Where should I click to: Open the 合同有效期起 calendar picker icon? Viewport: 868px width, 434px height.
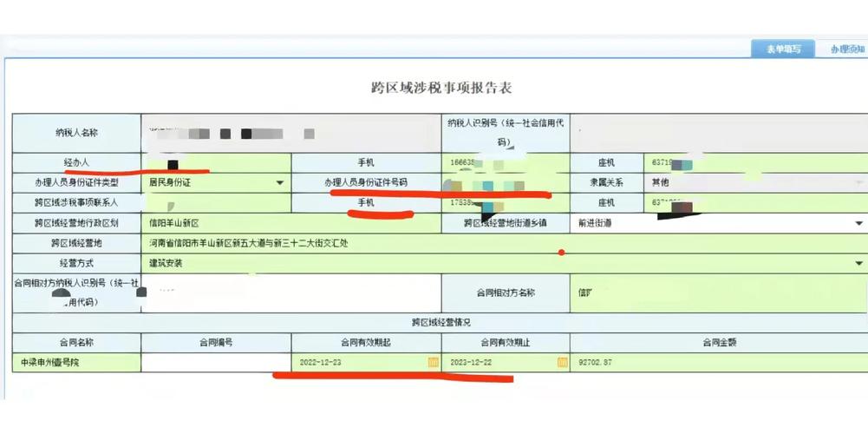click(x=433, y=362)
